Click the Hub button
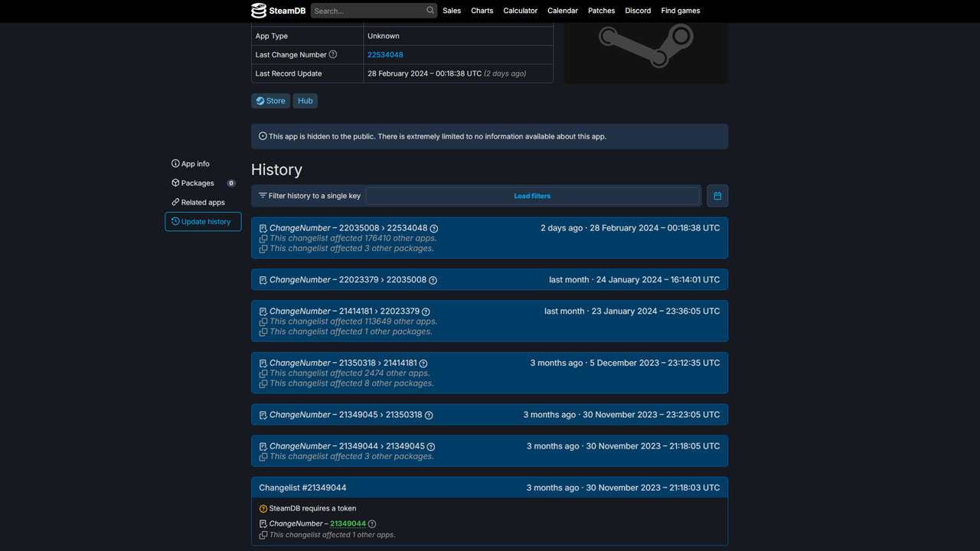Viewport: 980px width, 551px height. coord(305,101)
